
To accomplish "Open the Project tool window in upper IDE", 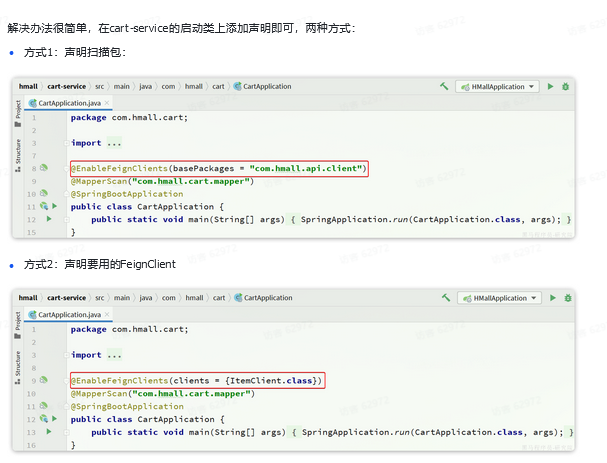I will coord(18,113).
